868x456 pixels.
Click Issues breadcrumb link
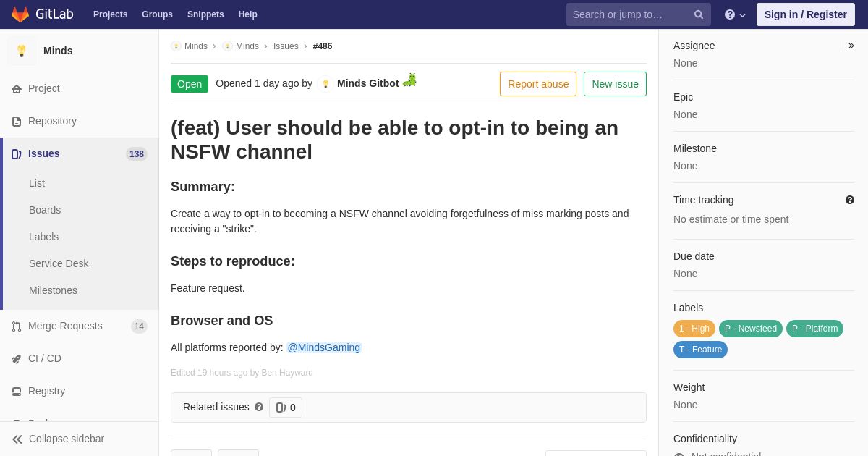tap(286, 46)
